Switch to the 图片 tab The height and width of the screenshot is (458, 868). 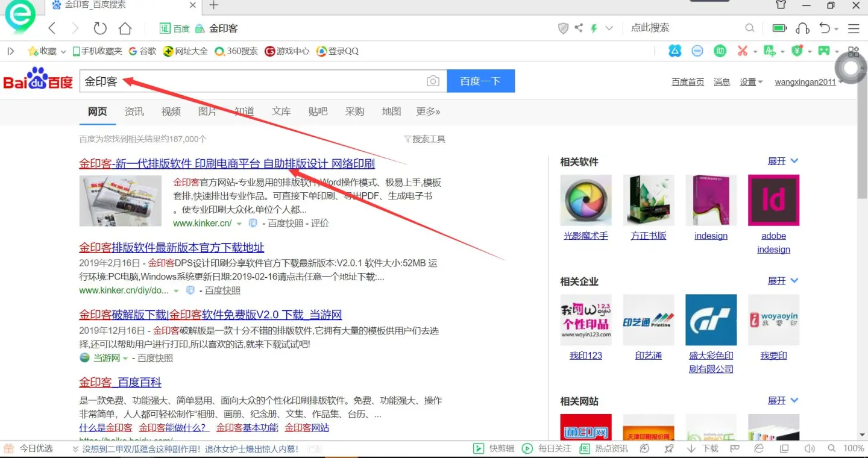[208, 111]
